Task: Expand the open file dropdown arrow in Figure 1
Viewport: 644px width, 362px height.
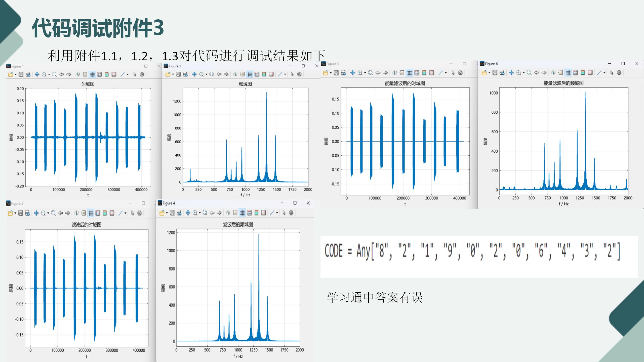Action: pyautogui.click(x=16, y=74)
